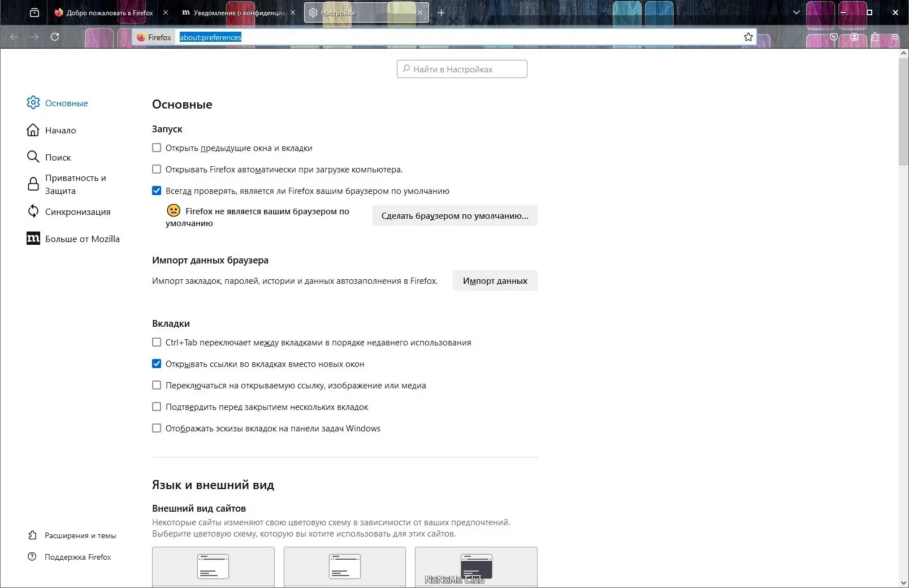Uncheck Всегда проверять браузер по умолчанию
The image size is (909, 588).
157,191
